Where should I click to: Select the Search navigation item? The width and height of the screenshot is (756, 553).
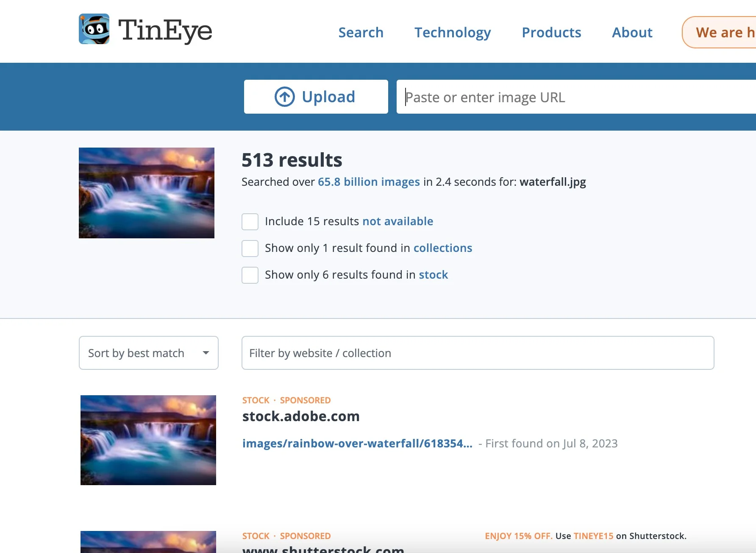(361, 32)
